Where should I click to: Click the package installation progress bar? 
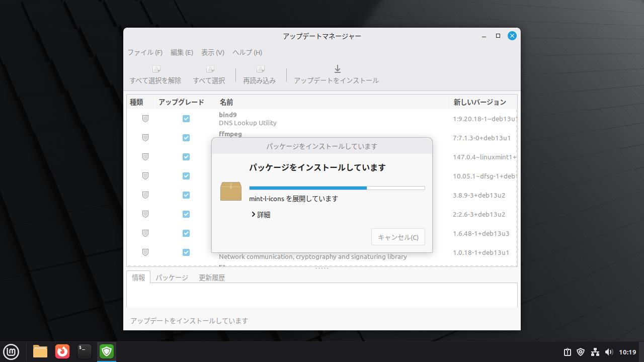click(337, 188)
